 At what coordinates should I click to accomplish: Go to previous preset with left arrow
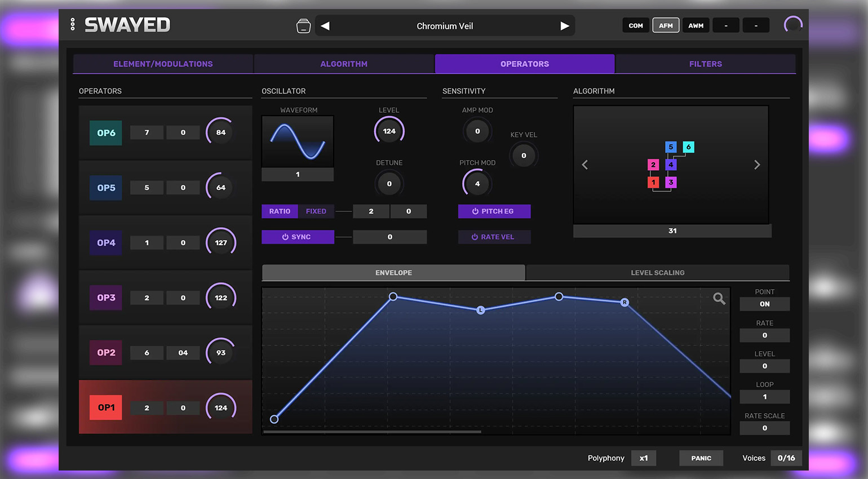325,26
